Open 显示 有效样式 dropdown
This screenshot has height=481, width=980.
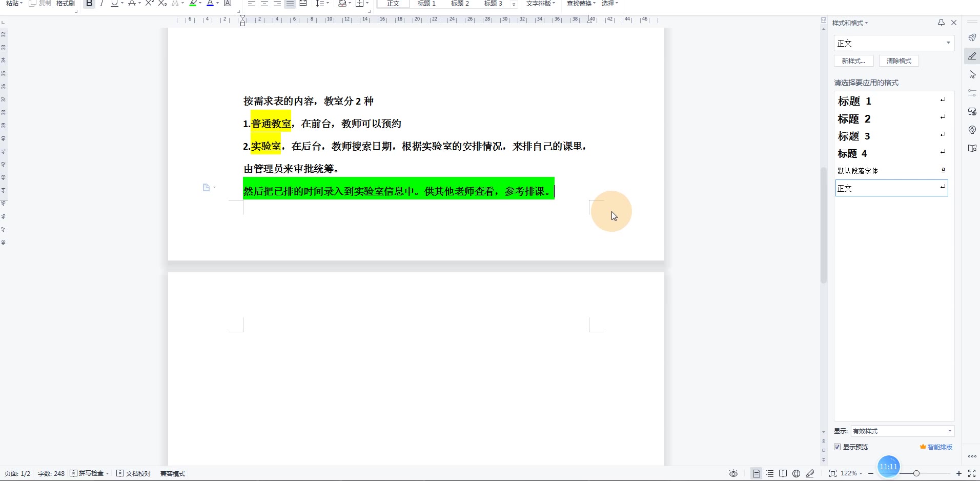903,431
